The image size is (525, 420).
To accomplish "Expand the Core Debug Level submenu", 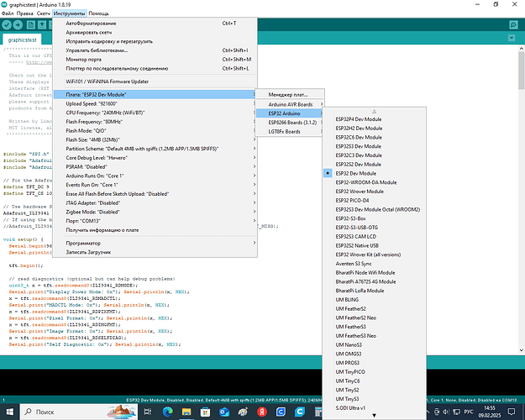I will [x=155, y=158].
